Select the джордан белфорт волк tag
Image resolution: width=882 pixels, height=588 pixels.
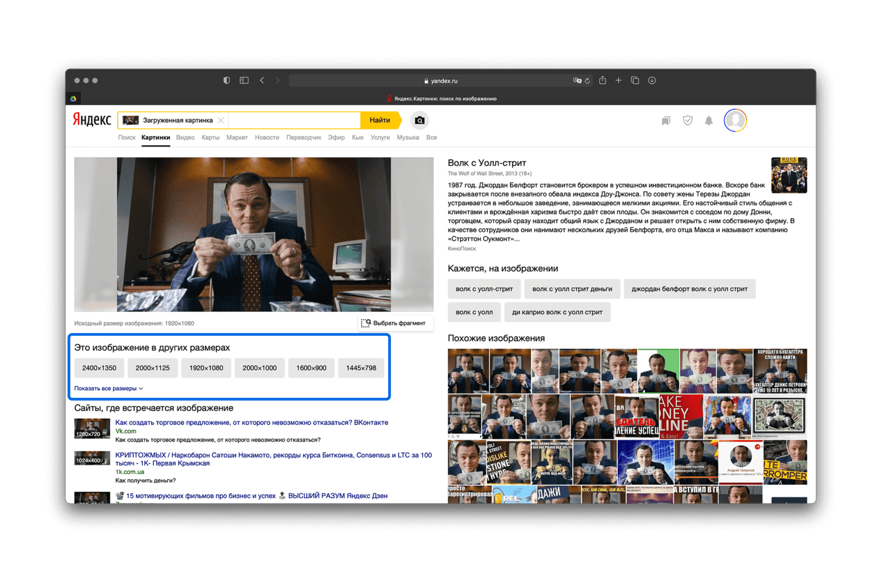click(690, 289)
